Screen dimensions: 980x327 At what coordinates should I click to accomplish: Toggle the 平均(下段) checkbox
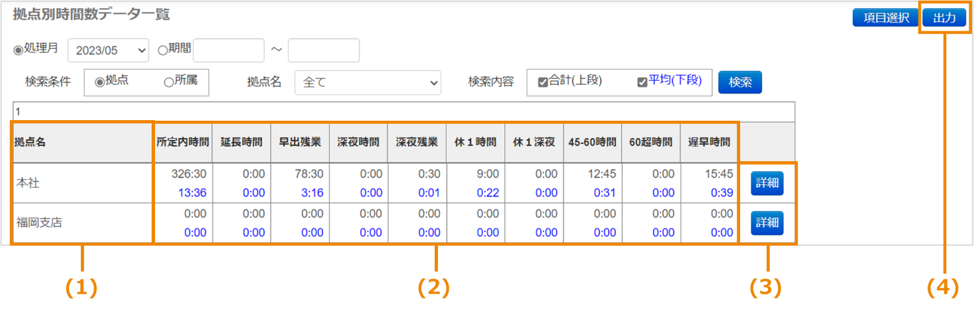[642, 82]
